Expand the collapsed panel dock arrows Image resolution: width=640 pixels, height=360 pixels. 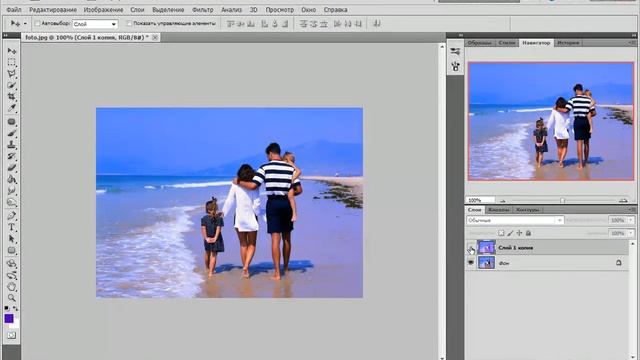[461, 36]
